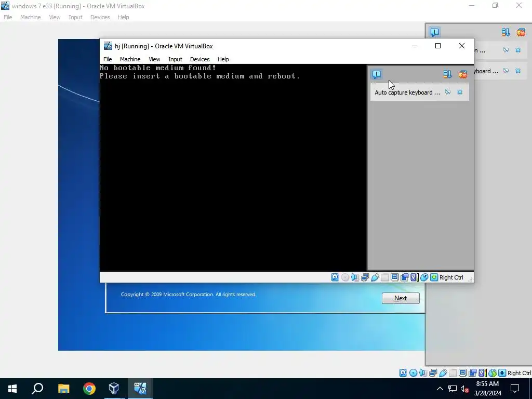
Task: Open File menu in hj window
Action: click(x=108, y=59)
